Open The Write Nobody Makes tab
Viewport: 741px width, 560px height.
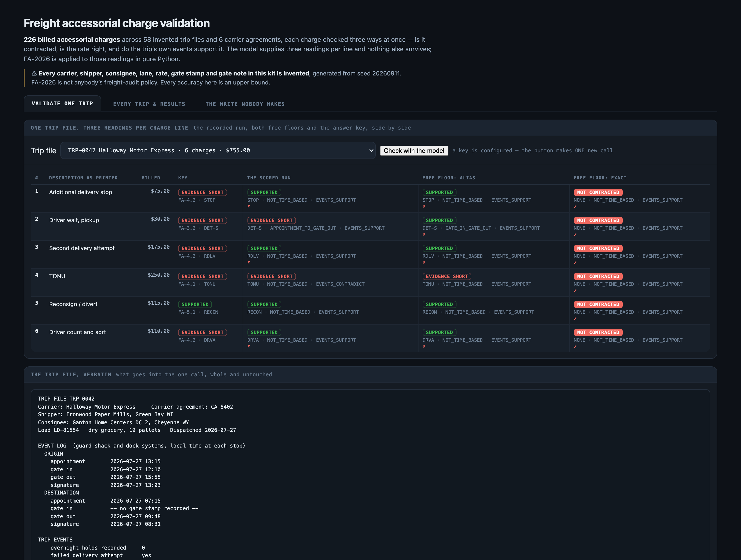point(245,104)
